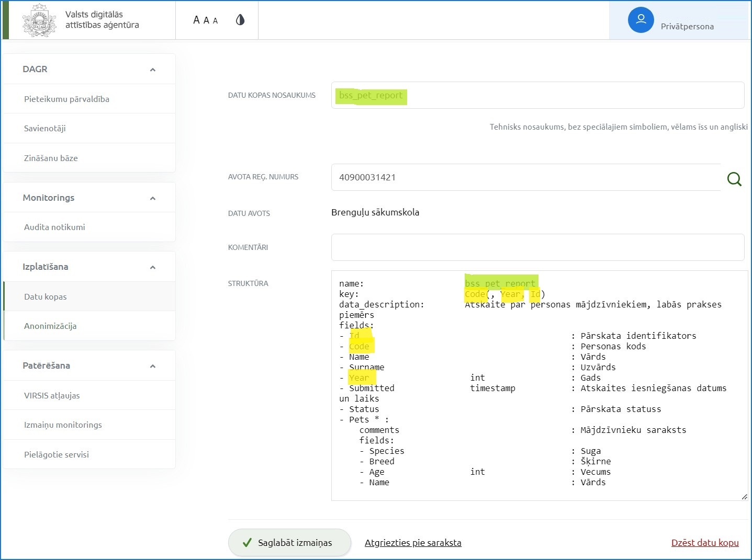752x560 pixels.
Task: Click the agency coat of arms logo
Action: point(39,20)
